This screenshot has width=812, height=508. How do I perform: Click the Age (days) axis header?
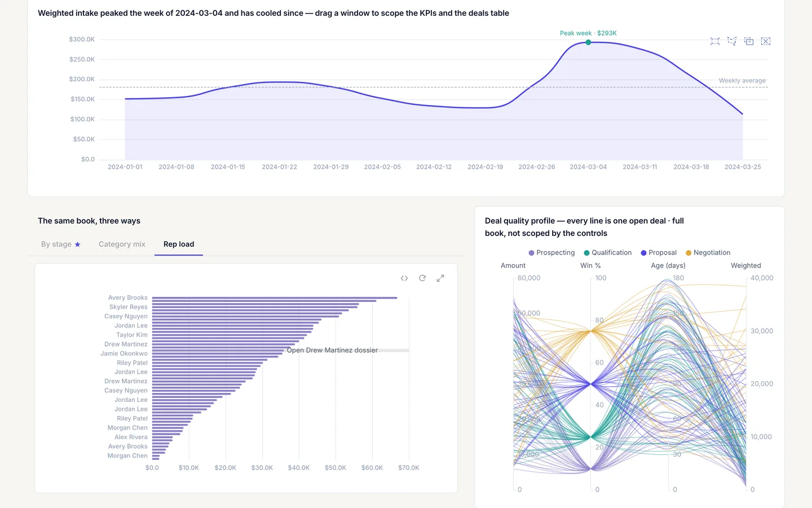click(668, 266)
